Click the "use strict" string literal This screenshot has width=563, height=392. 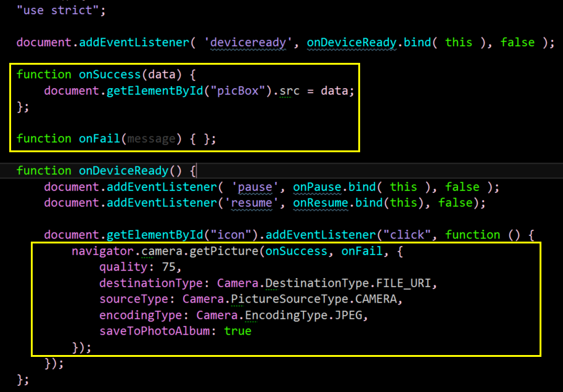pos(58,10)
